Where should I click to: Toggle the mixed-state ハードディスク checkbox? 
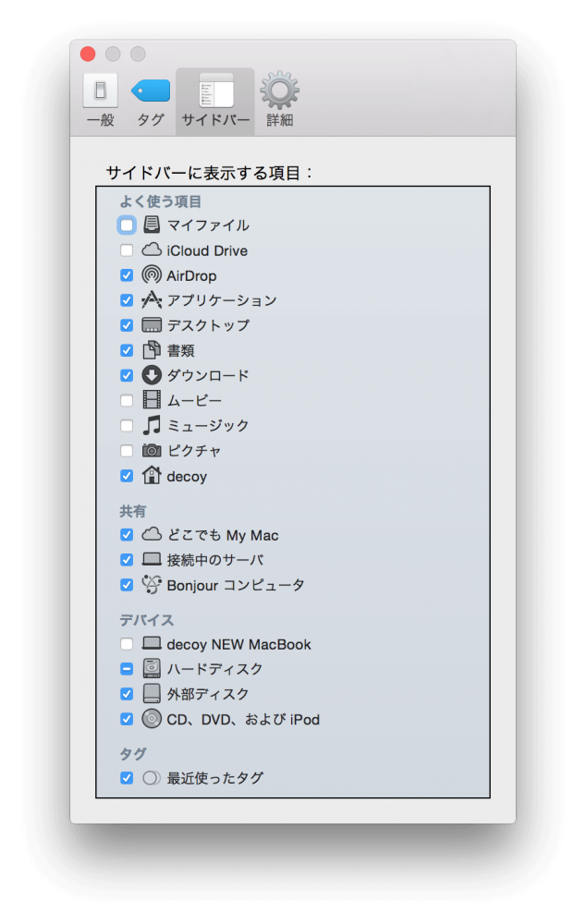click(x=126, y=669)
